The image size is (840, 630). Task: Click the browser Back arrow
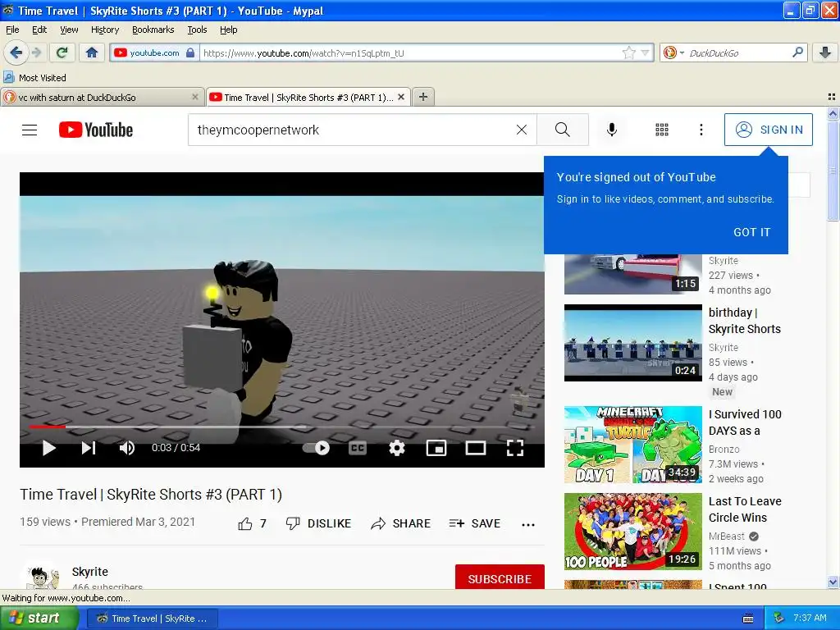pyautogui.click(x=16, y=52)
